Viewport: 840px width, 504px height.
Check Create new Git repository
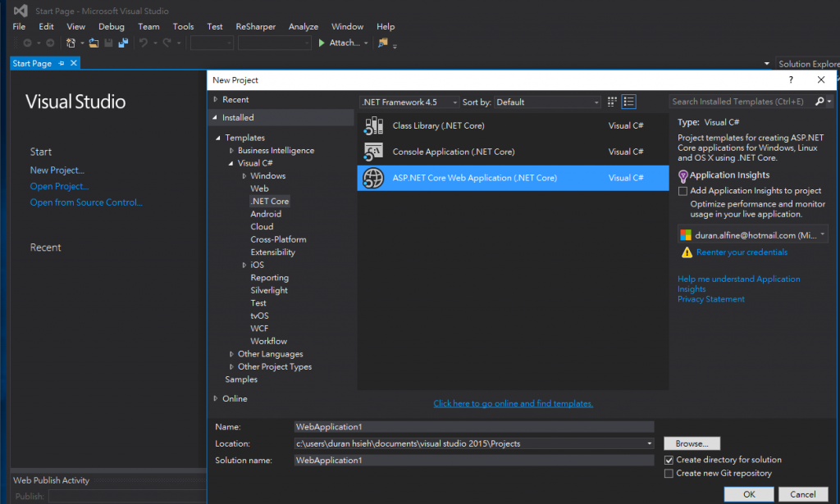pos(669,474)
